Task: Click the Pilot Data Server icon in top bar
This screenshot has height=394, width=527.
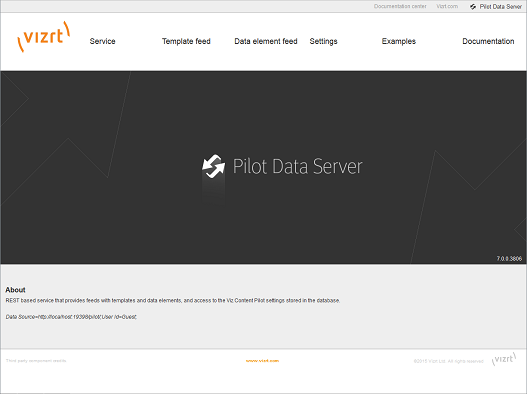Action: tap(473, 7)
